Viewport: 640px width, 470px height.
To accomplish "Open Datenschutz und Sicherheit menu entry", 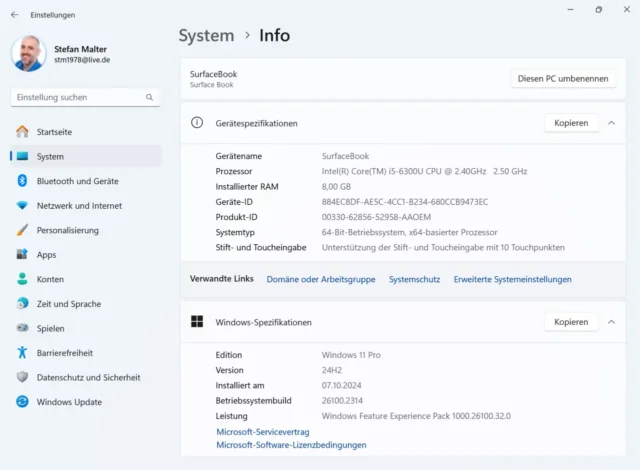I will 88,377.
